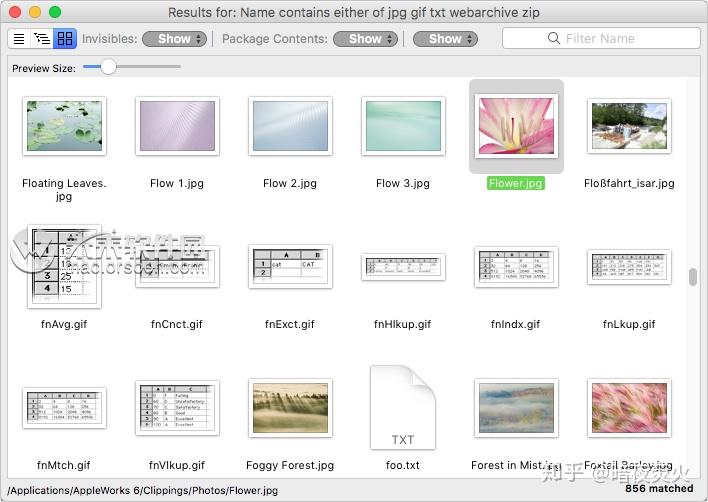Switch to hierarchical tree view icon
The image size is (708, 502).
(x=42, y=39)
